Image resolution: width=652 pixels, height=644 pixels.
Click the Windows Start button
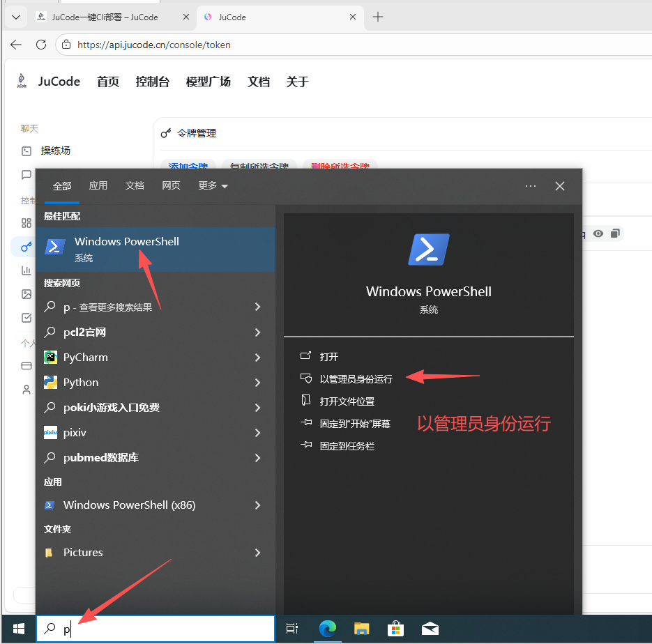coord(19,629)
